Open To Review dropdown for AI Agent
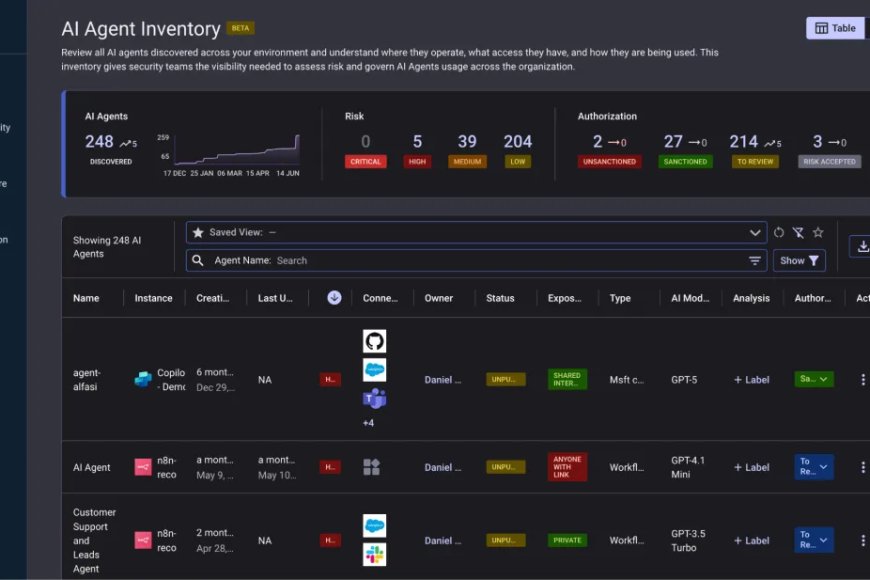870x580 pixels. point(814,467)
